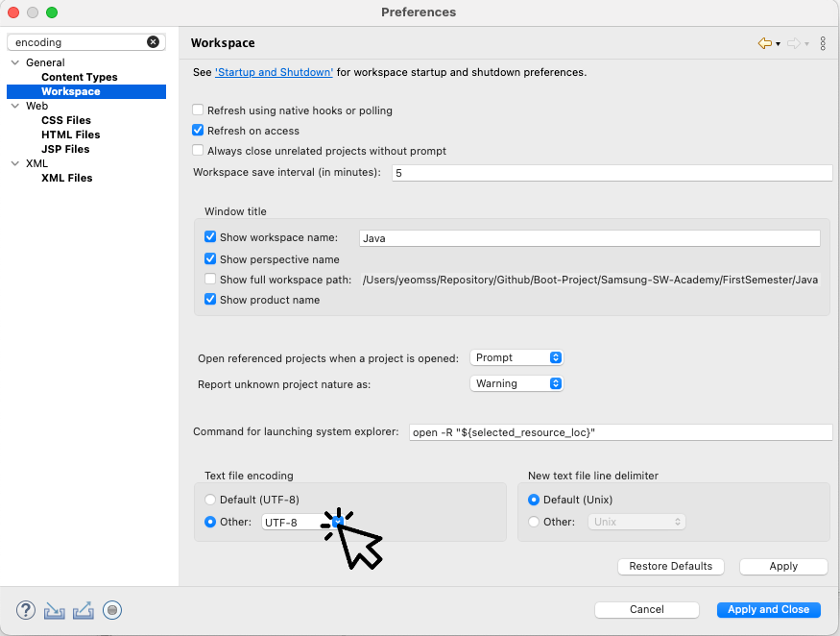Click the workspace name field containing Java

tap(589, 238)
